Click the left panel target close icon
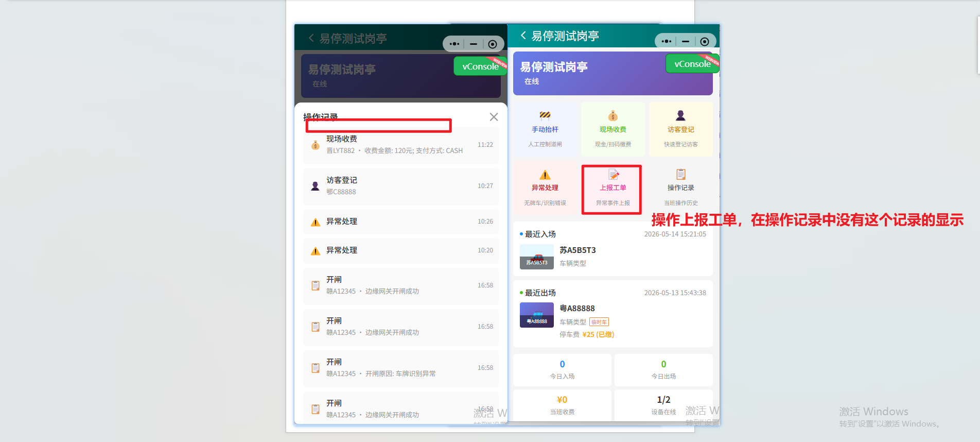Screen dimensions: 980x442 coord(493,44)
